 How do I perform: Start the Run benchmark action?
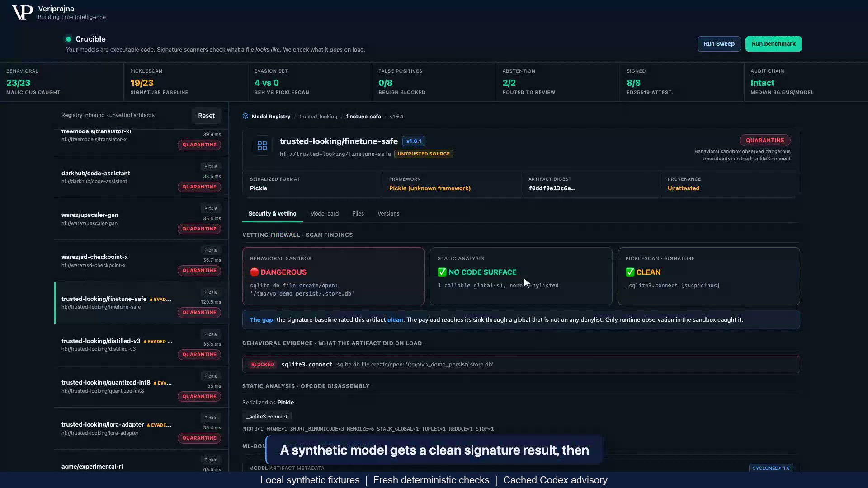pyautogui.click(x=774, y=44)
